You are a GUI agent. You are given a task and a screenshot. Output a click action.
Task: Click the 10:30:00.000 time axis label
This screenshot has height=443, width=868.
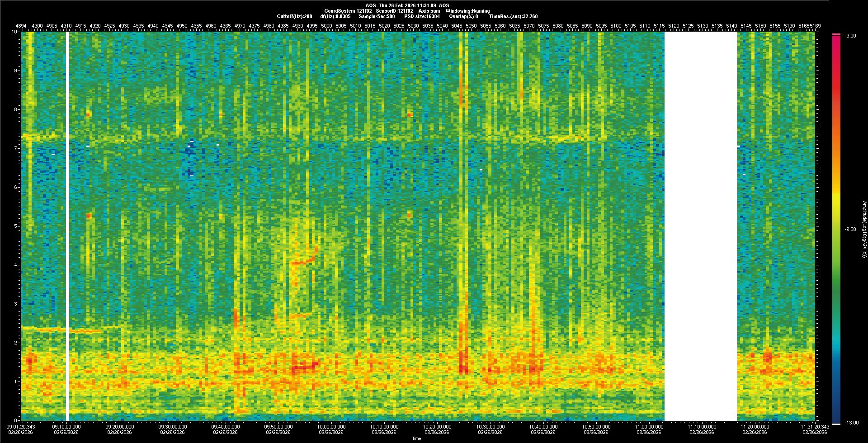point(490,427)
